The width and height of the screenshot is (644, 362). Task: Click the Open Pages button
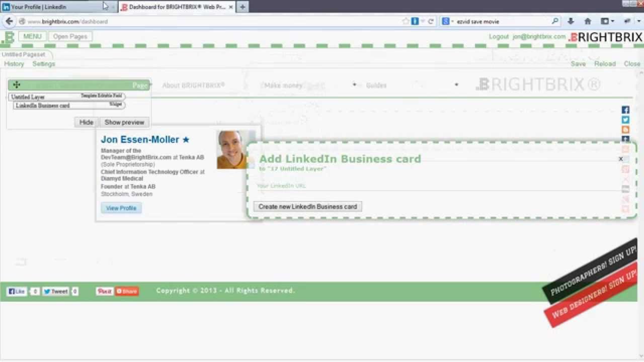(70, 36)
